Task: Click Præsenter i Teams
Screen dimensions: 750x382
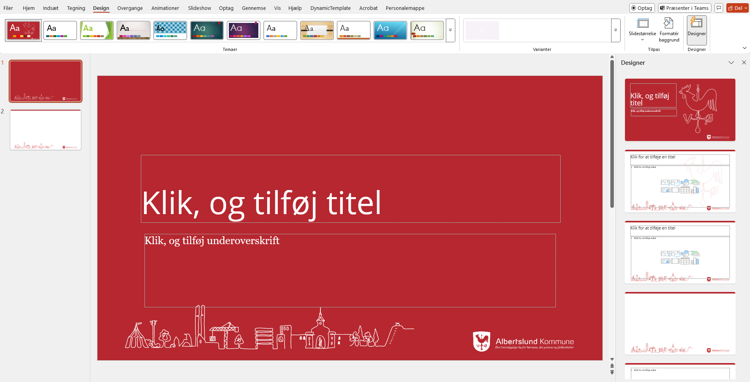Action: point(684,8)
